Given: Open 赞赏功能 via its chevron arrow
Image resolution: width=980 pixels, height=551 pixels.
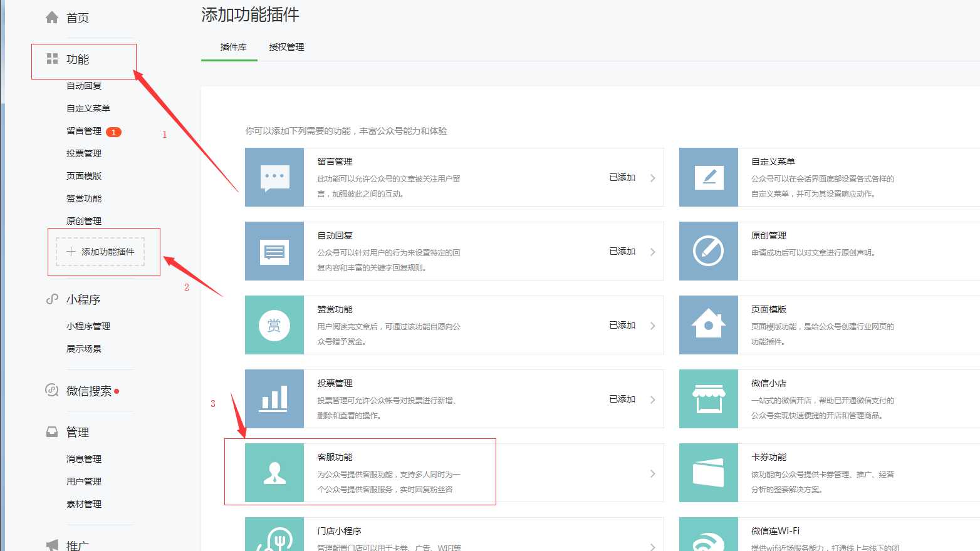Looking at the screenshot, I should (x=652, y=326).
